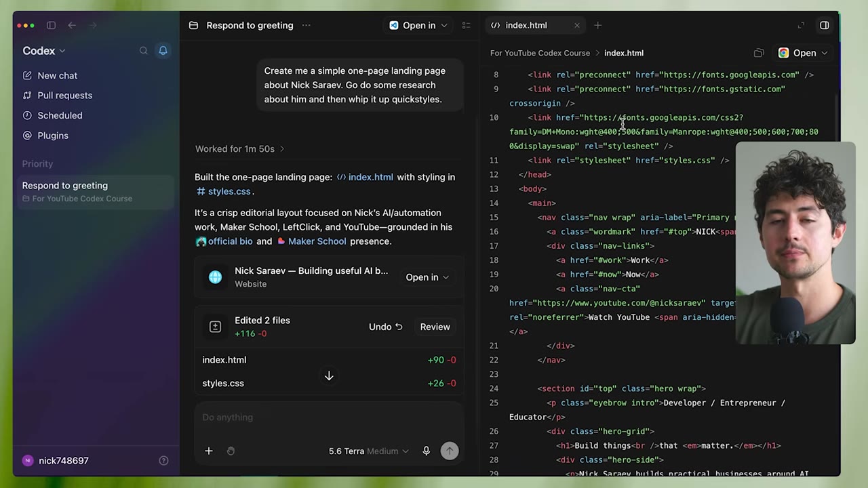Go back with the left arrow
Viewport: 868px width, 488px height.
pyautogui.click(x=72, y=25)
